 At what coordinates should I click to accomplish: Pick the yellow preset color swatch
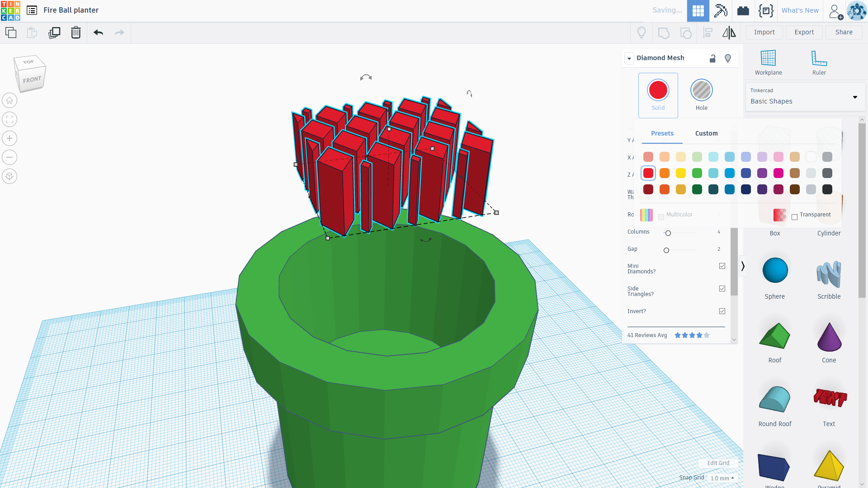click(681, 173)
